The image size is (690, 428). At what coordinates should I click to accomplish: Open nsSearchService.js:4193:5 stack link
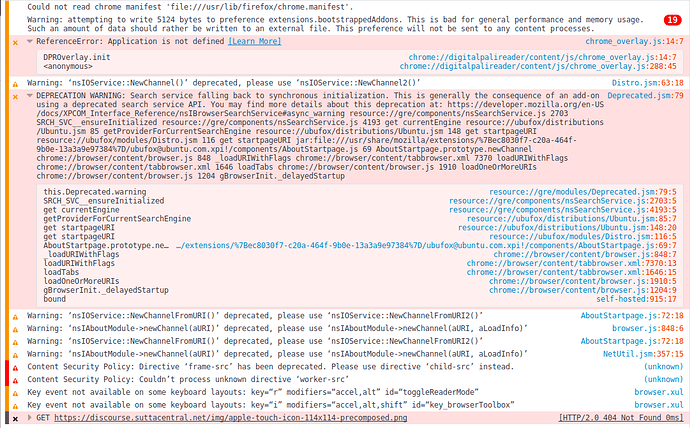click(562, 210)
